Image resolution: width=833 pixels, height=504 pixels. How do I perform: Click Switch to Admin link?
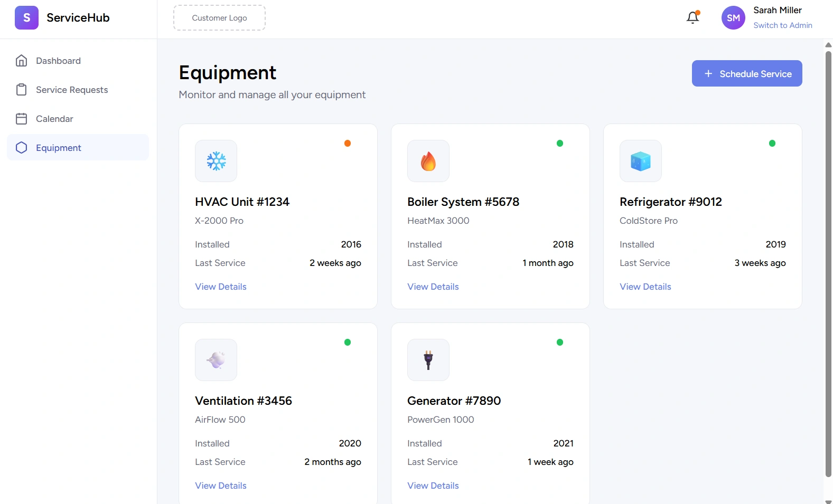(782, 25)
